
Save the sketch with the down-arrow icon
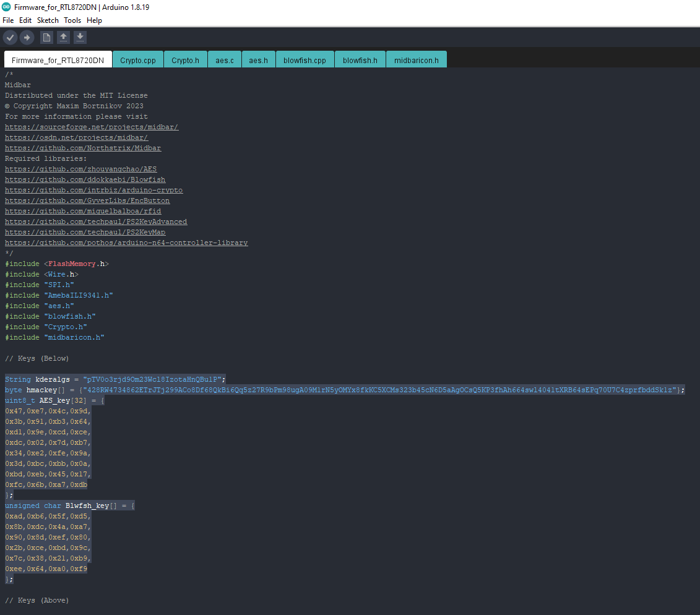coord(80,38)
